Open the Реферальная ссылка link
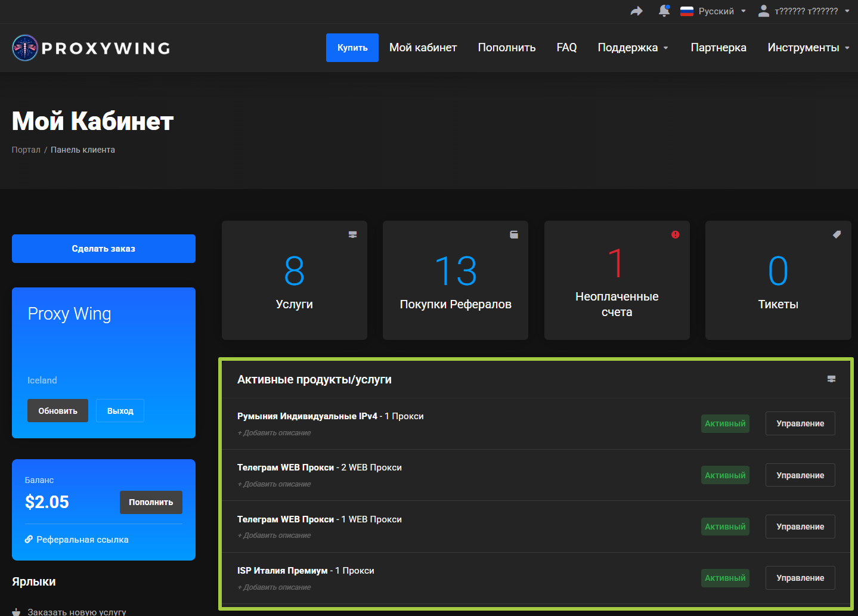Viewport: 858px width, 616px height. [83, 540]
